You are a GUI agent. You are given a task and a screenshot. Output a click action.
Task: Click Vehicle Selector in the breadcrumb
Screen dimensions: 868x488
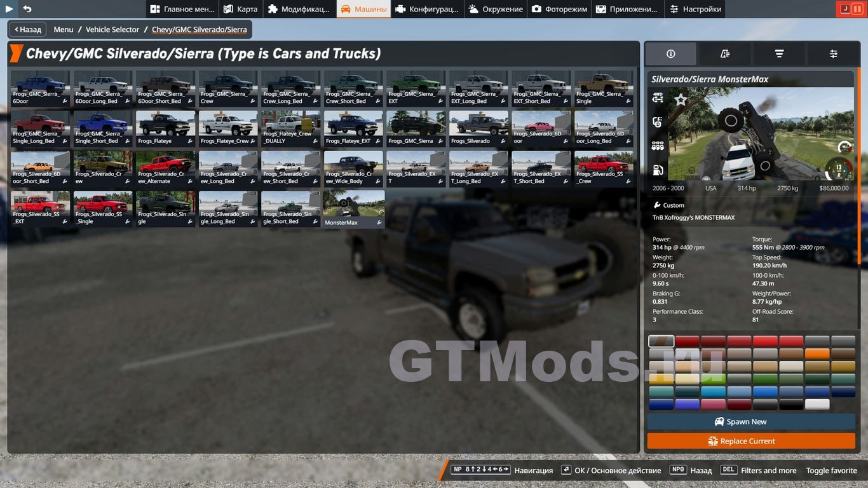112,29
